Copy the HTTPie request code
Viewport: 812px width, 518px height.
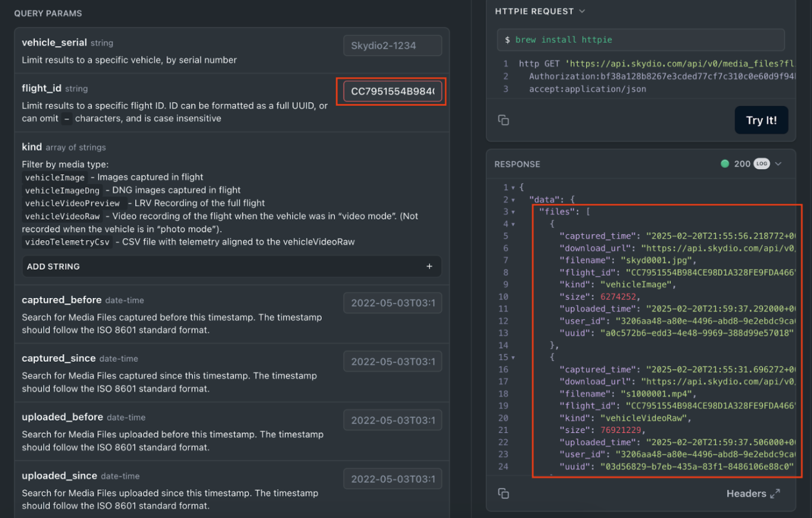tap(503, 120)
